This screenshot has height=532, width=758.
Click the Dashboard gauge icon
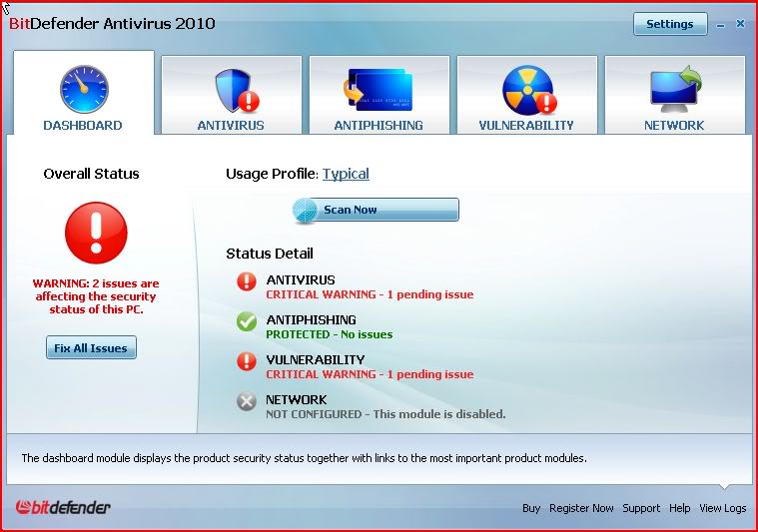[84, 90]
